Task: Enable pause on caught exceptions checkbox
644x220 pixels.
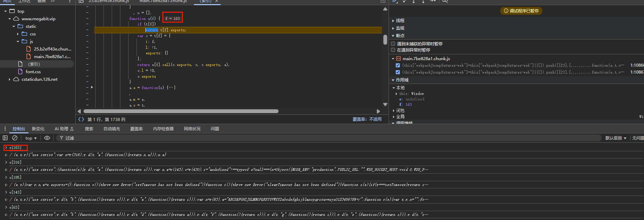Action: 393,50
